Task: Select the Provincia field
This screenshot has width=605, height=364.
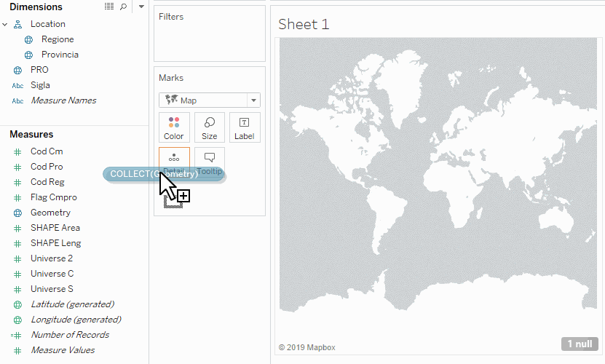Action: 60,55
